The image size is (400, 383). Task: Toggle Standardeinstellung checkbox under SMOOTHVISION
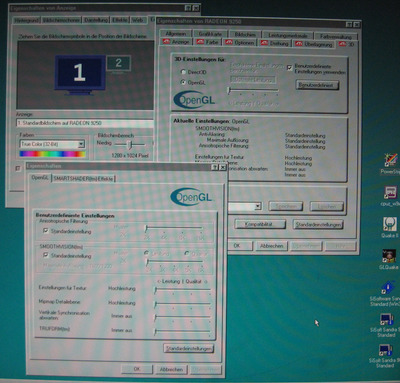tap(46, 255)
